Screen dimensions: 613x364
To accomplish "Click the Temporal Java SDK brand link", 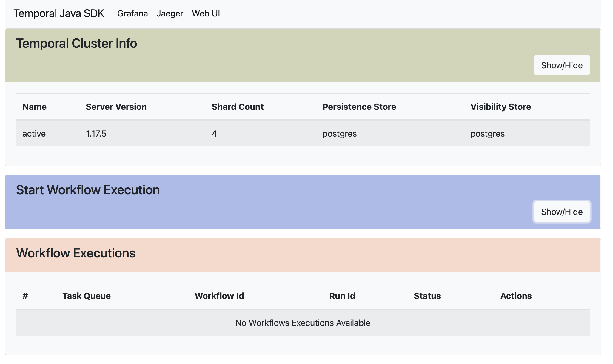I will 59,13.
